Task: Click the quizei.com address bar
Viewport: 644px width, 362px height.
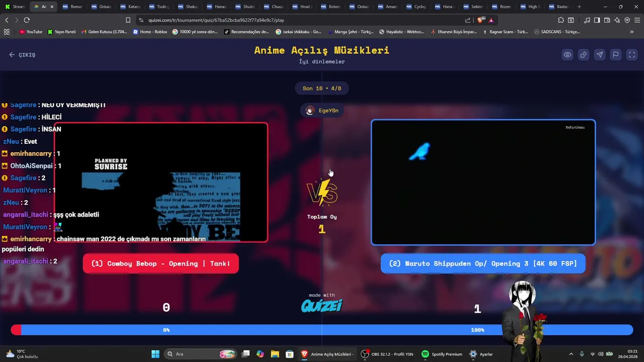Action: (x=302, y=20)
